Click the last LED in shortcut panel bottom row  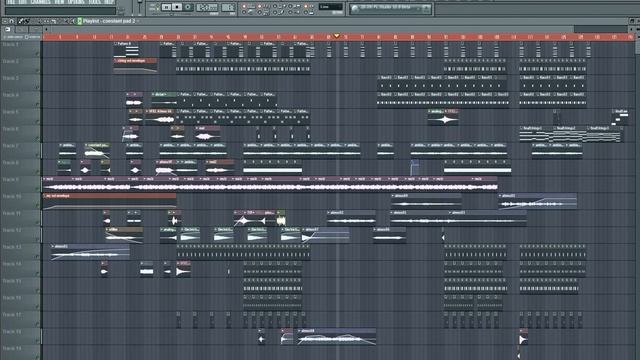(306, 13)
